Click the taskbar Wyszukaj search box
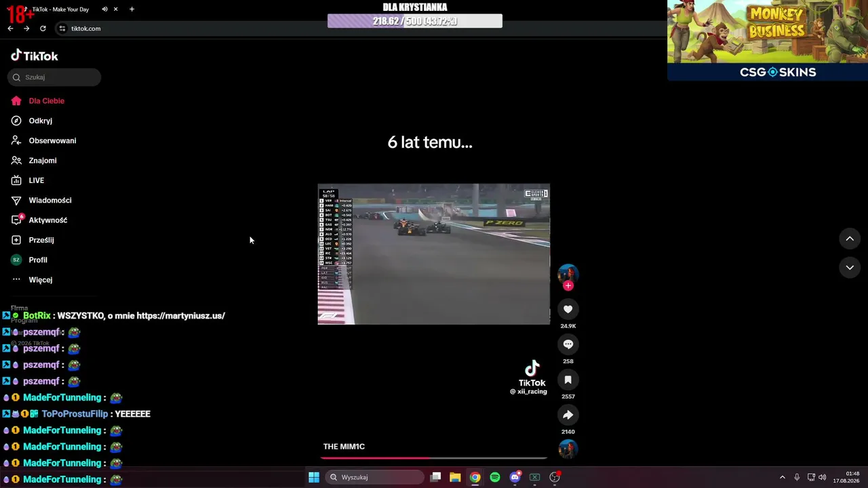Viewport: 868px width, 488px height. tap(374, 477)
